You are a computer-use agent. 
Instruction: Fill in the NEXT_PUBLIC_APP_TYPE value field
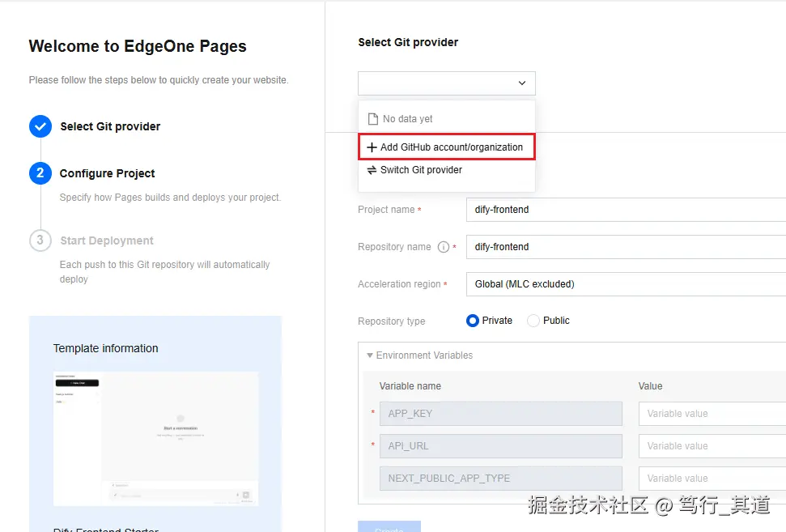point(712,479)
